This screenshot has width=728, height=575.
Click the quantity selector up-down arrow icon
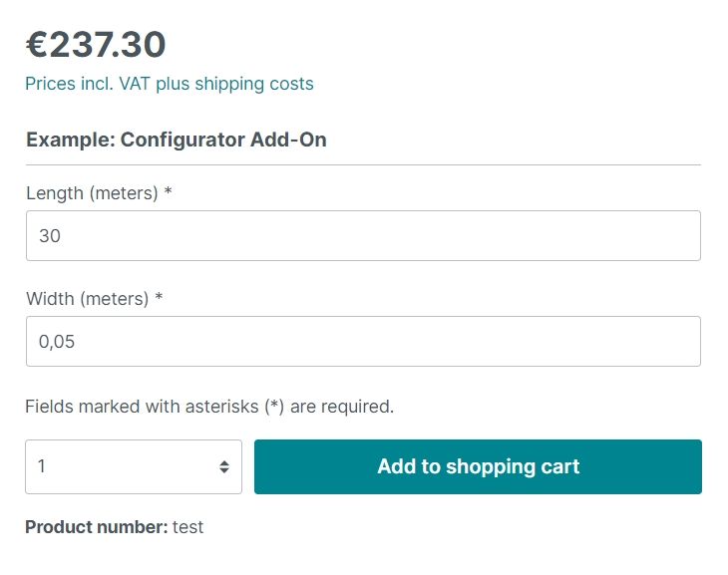click(x=224, y=466)
